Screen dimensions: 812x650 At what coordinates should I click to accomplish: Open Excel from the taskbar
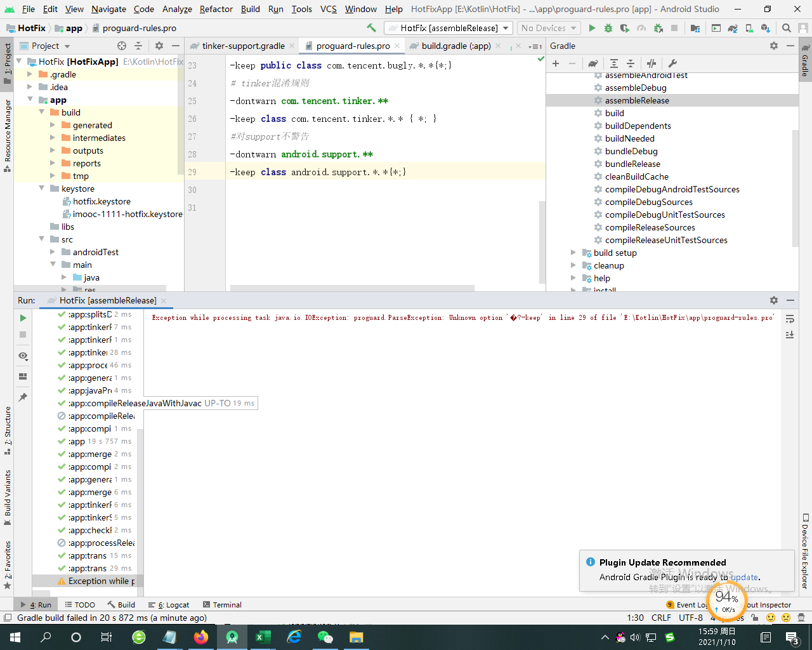[263, 637]
